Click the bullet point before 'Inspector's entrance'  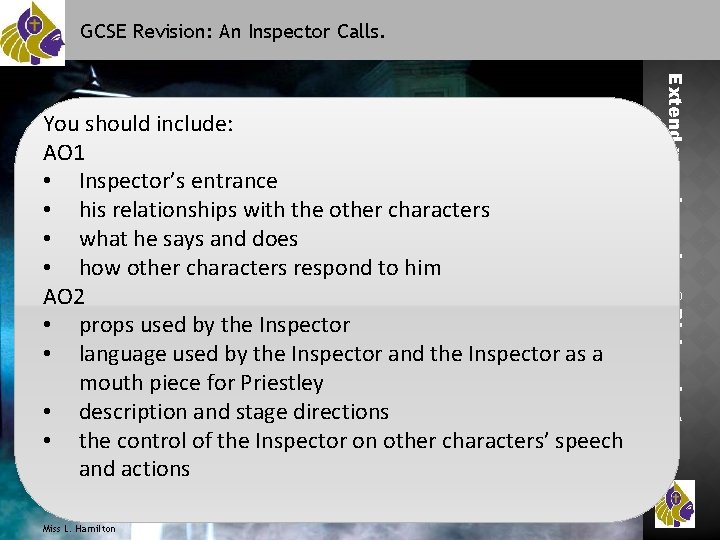tap(50, 182)
